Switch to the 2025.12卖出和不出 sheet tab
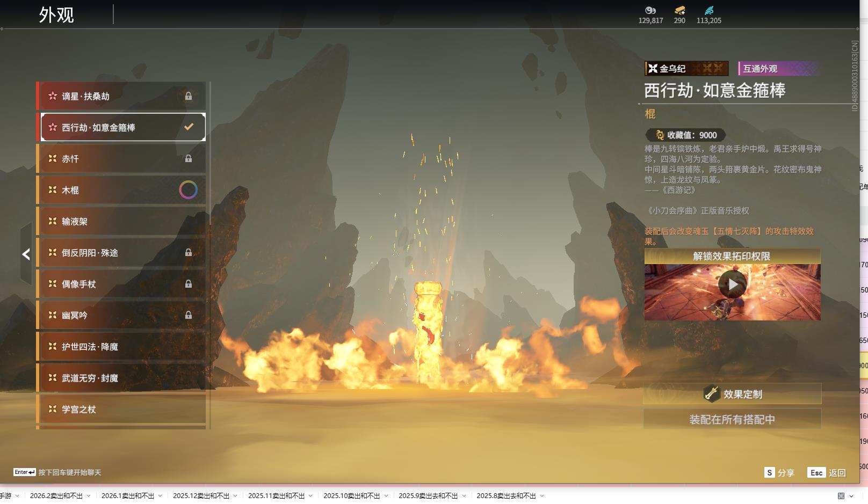The width and height of the screenshot is (868, 504). (x=201, y=495)
